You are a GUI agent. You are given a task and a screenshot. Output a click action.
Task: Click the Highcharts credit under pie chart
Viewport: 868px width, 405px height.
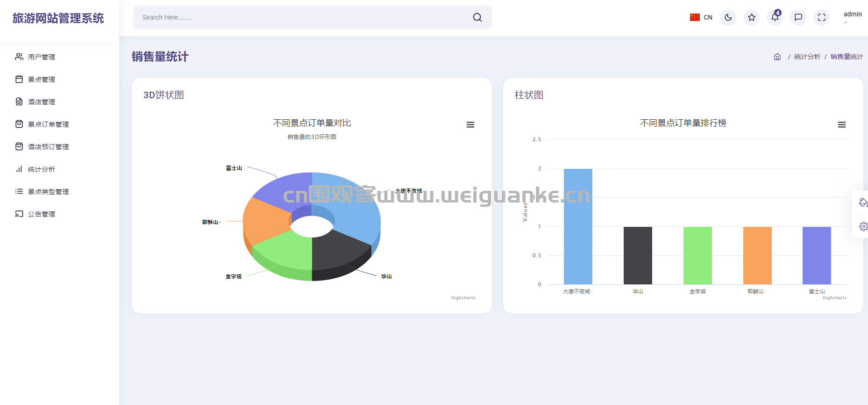(463, 298)
